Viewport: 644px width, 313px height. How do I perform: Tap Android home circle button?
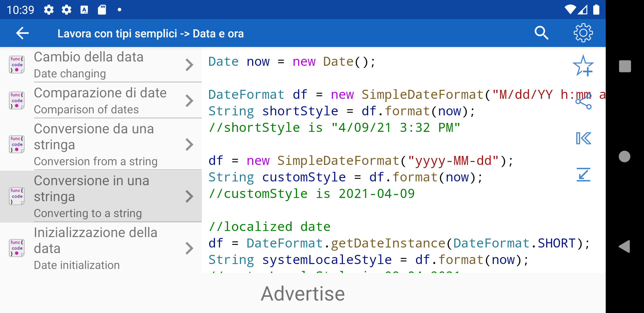click(x=624, y=156)
